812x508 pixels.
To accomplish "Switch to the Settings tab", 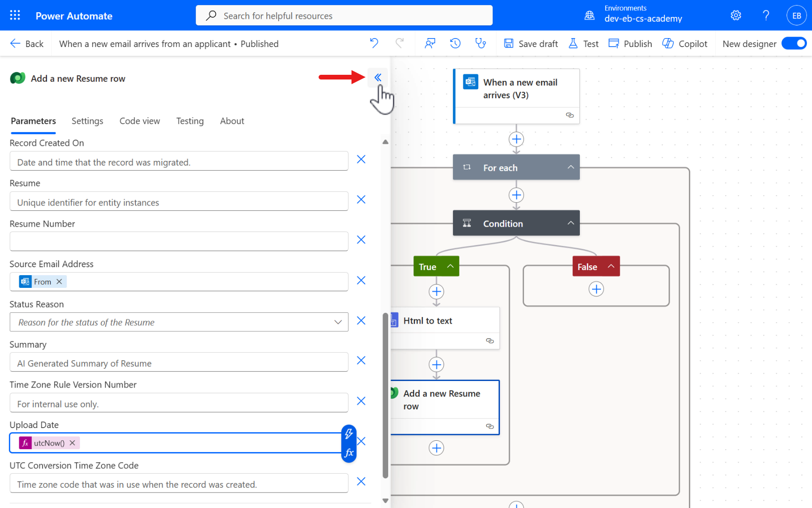I will [x=87, y=121].
